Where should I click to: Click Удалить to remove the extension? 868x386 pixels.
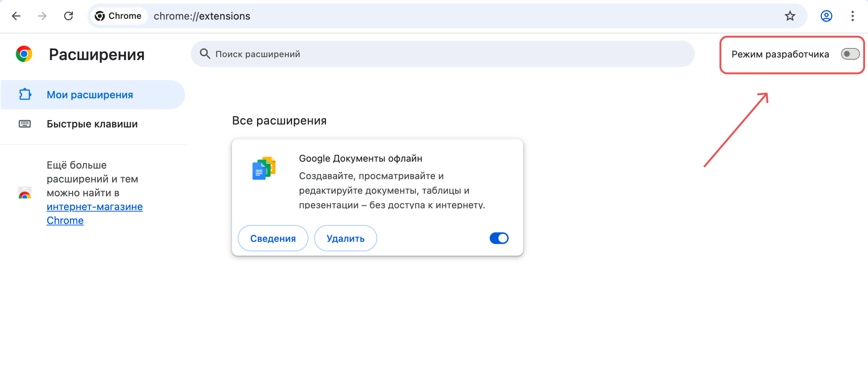pos(345,238)
